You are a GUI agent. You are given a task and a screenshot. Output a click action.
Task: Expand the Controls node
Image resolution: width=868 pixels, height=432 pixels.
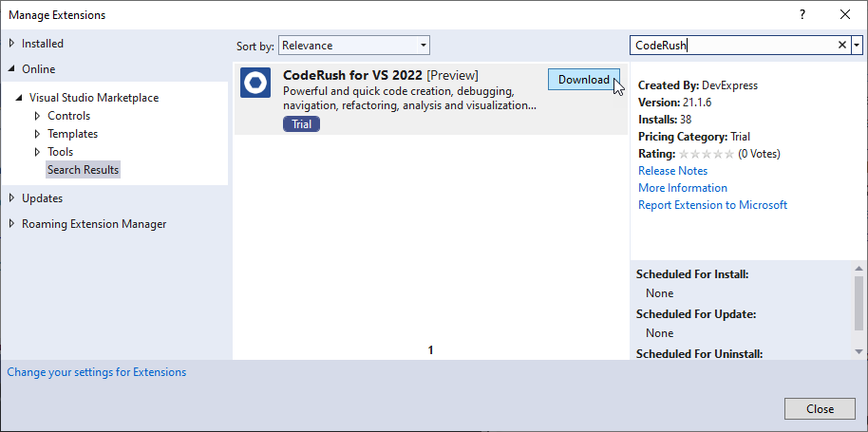click(38, 116)
